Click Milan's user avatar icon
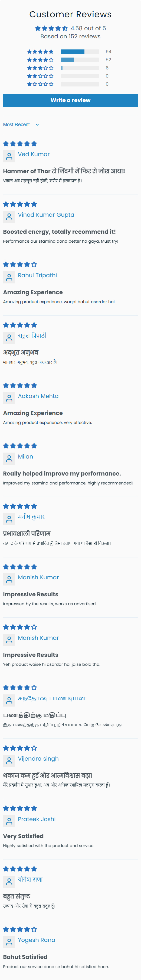The width and height of the screenshot is (141, 980). click(9, 459)
